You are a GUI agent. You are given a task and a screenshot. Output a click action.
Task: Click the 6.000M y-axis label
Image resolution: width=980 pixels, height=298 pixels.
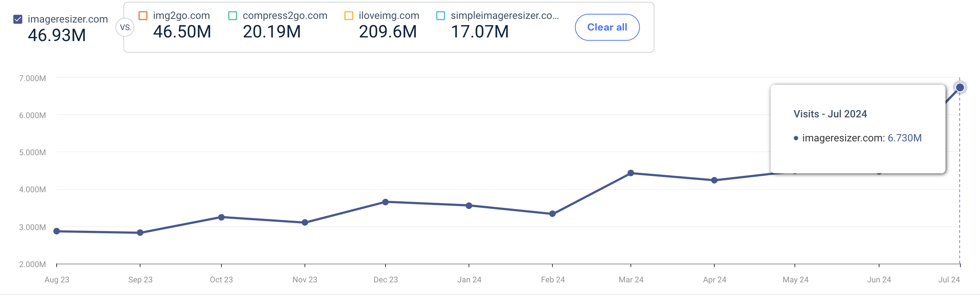click(32, 115)
